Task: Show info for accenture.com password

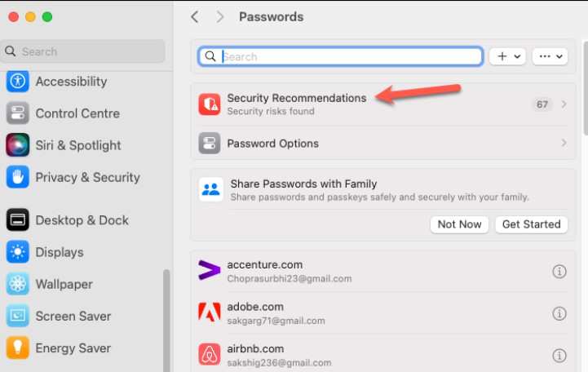Action: coord(559,271)
